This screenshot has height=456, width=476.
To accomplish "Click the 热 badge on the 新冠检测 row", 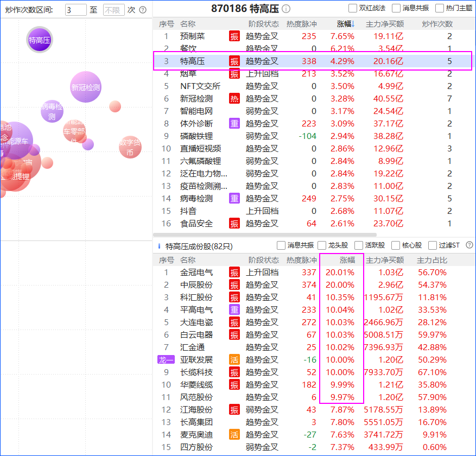I will 234,98.
